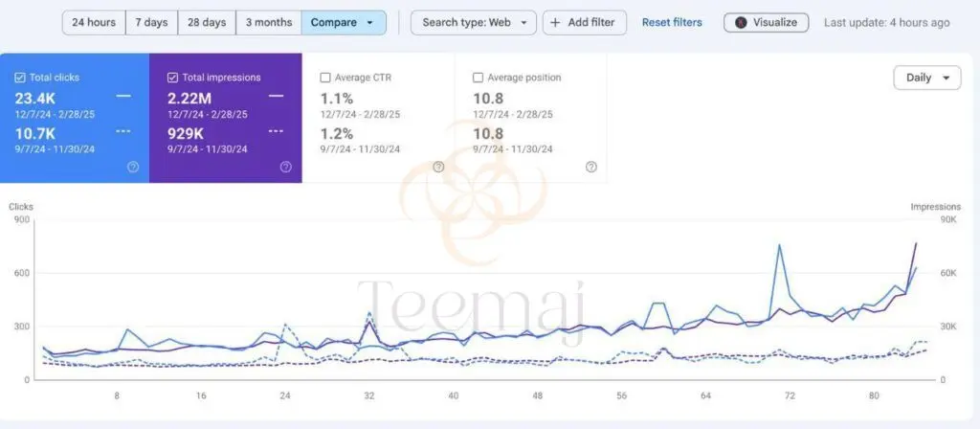Enable the Average CTR checkbox
Screen dimensions: 980x429
pos(325,78)
